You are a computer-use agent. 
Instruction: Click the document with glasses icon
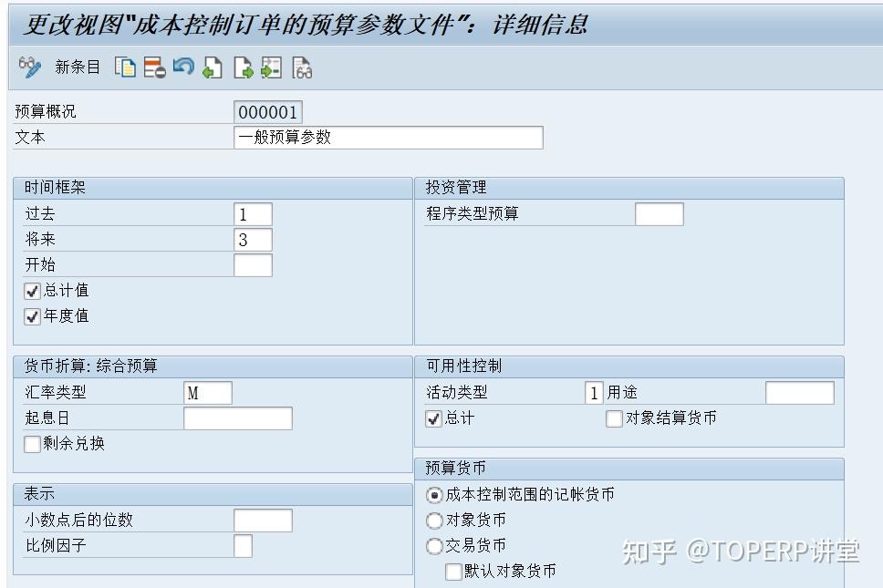pyautogui.click(x=302, y=67)
